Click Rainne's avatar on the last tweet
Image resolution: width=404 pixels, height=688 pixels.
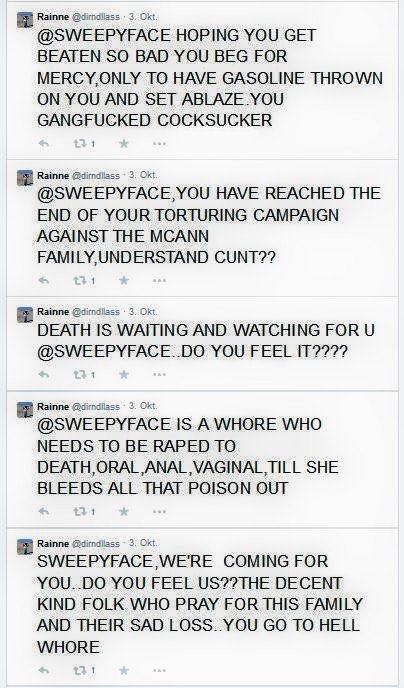(x=25, y=547)
